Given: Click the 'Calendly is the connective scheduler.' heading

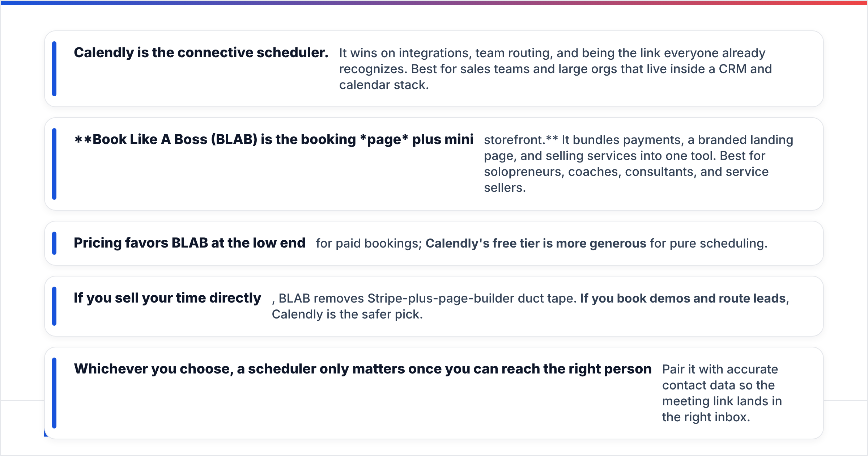Looking at the screenshot, I should 201,53.
